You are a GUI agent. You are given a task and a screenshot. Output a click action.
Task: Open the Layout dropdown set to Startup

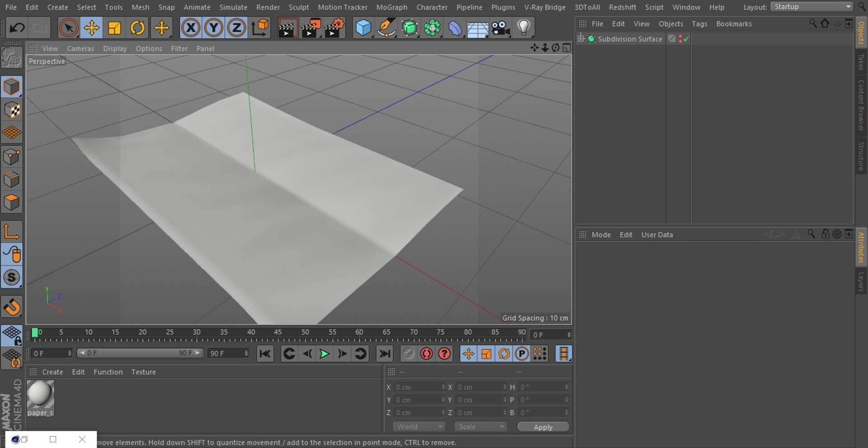(812, 7)
